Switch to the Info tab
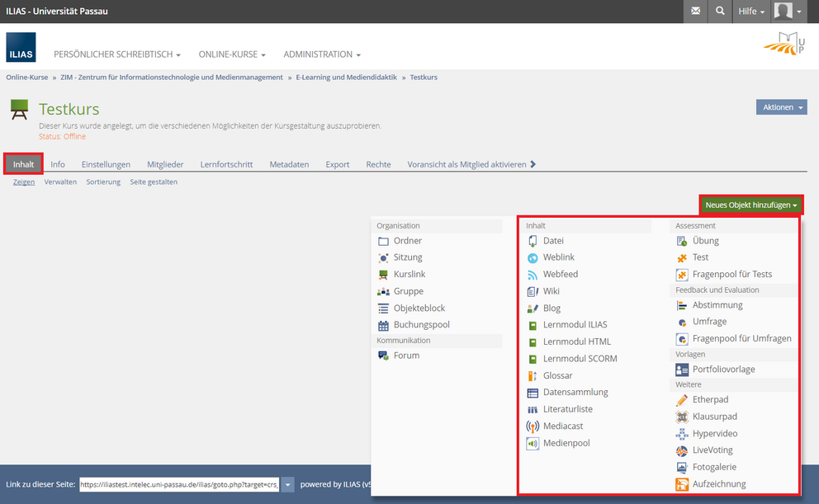819x504 pixels. (x=58, y=164)
